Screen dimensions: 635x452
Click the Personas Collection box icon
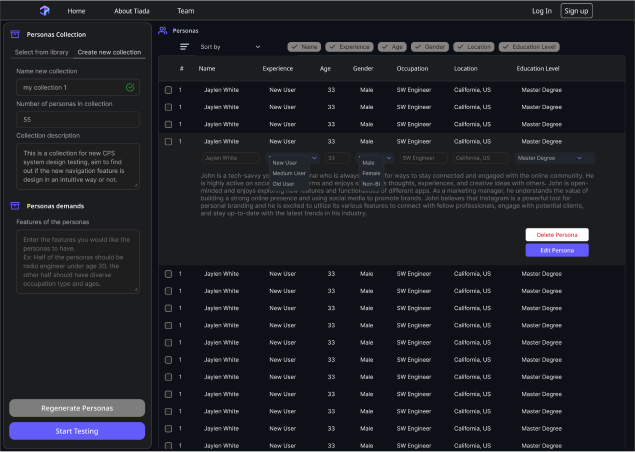pos(15,34)
